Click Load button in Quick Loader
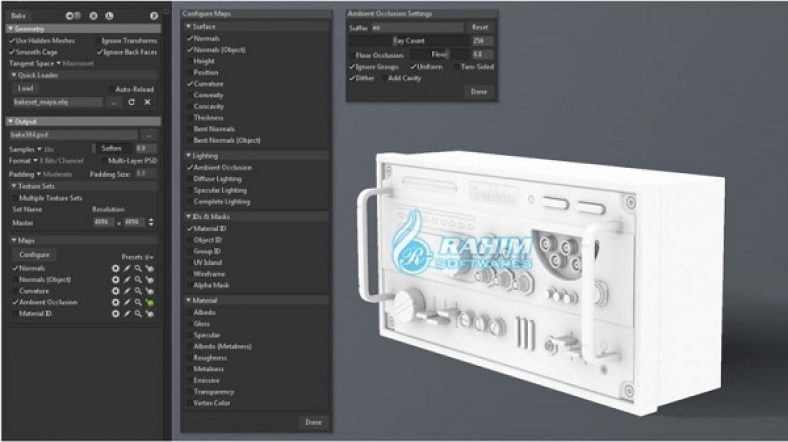Viewport: 788px width, 442px height. [26, 88]
